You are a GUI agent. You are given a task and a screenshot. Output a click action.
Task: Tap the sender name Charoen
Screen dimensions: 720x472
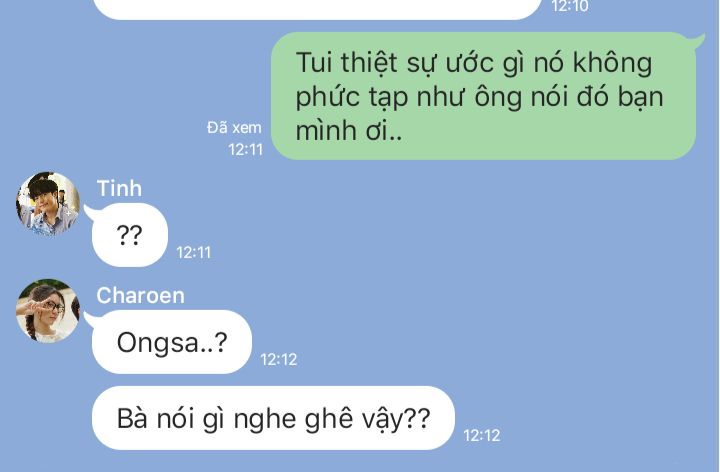coord(141,295)
